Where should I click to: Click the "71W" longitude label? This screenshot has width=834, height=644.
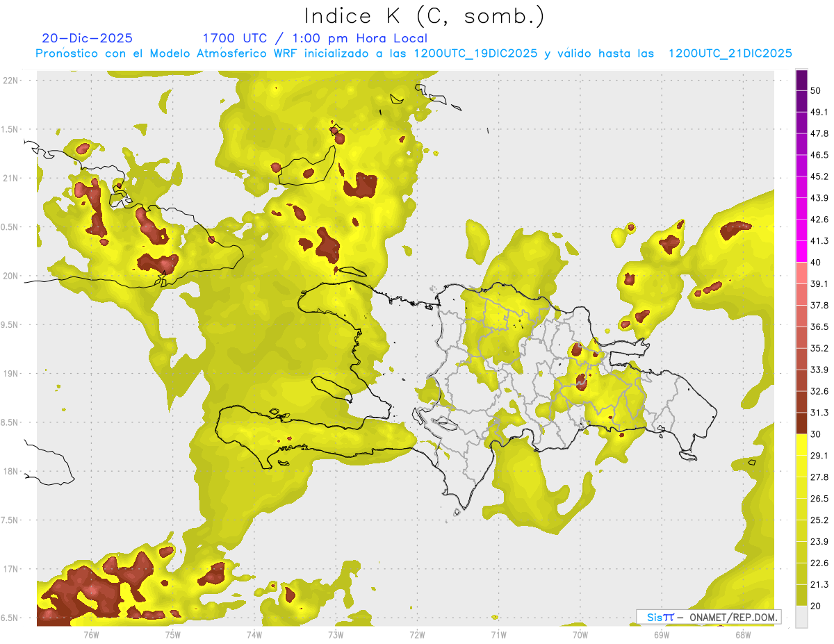coord(498,634)
